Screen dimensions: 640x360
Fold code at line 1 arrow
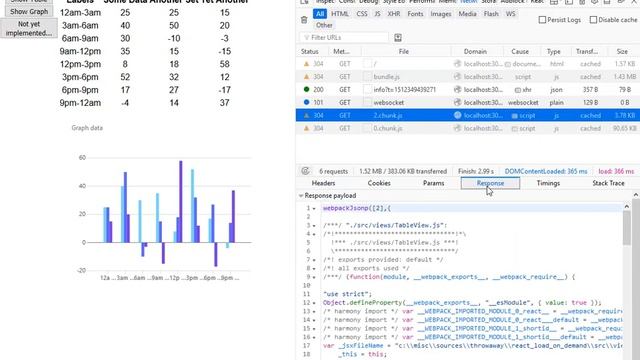pyautogui.click(x=314, y=209)
